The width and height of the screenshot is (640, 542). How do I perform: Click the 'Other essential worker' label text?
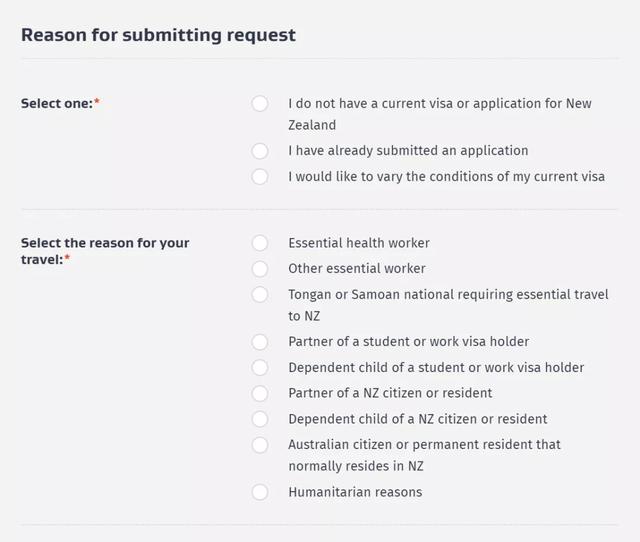click(357, 269)
